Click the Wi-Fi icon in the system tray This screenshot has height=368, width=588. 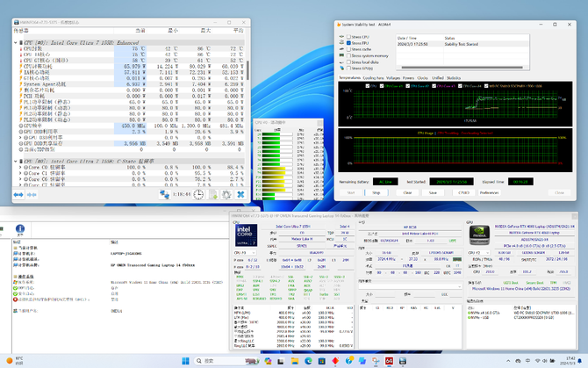point(537,361)
